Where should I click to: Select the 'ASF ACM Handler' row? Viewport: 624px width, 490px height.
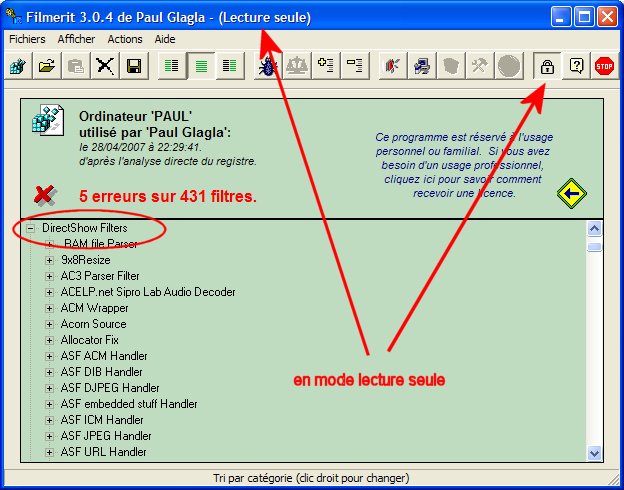(104, 356)
